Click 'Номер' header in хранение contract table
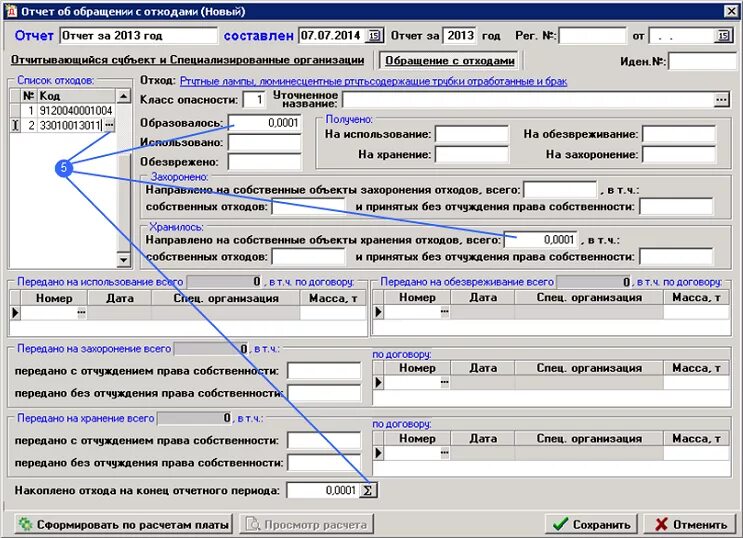The width and height of the screenshot is (743, 538). (x=417, y=438)
